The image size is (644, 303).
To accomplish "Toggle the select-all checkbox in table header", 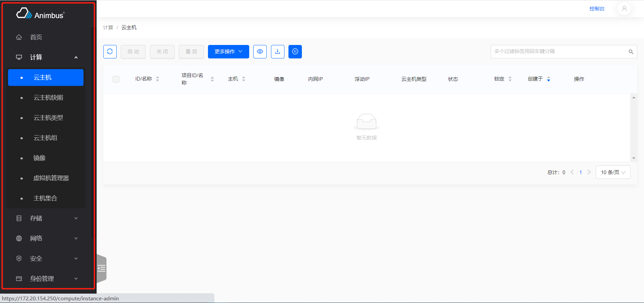I will point(116,79).
